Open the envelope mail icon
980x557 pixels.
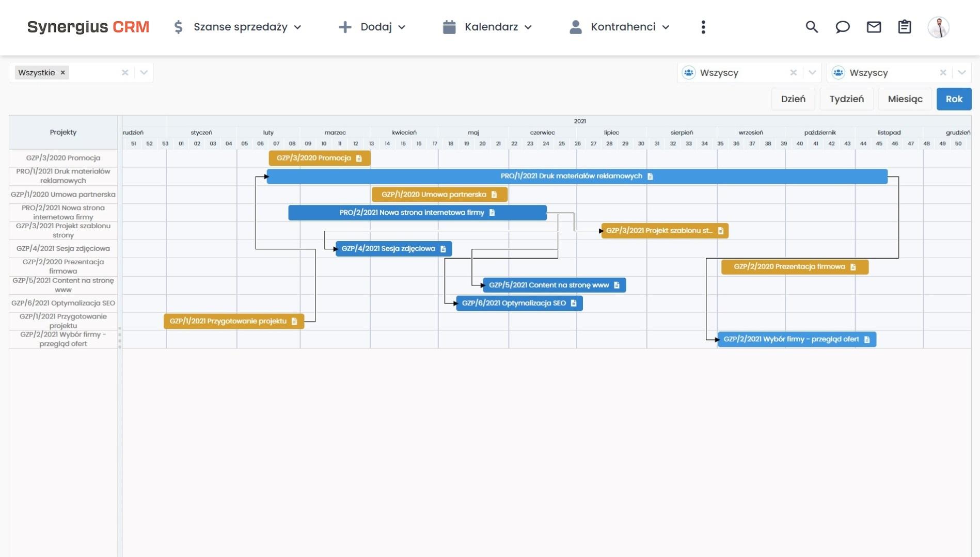(873, 26)
